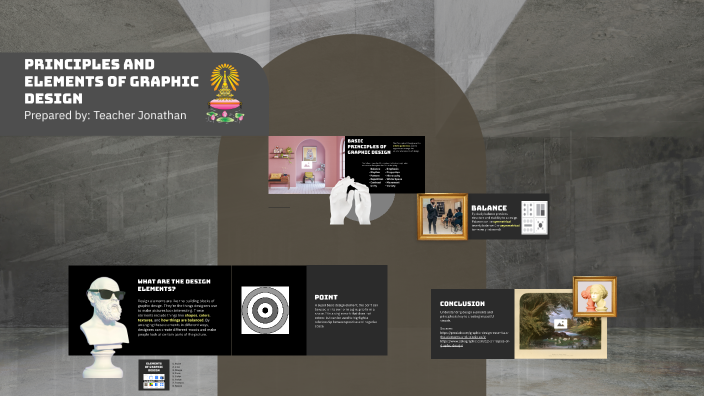
Task: Click the concentric circles target image
Action: [x=265, y=310]
